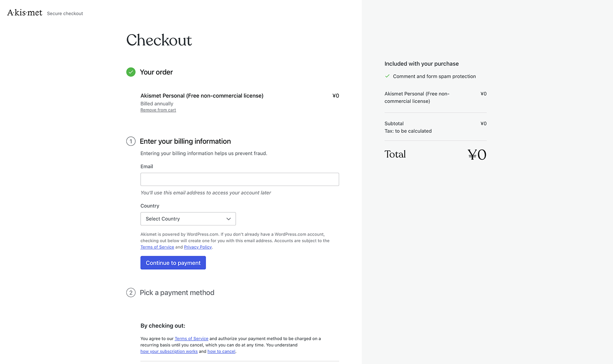Open Terms of Service link below Country field

click(x=157, y=247)
